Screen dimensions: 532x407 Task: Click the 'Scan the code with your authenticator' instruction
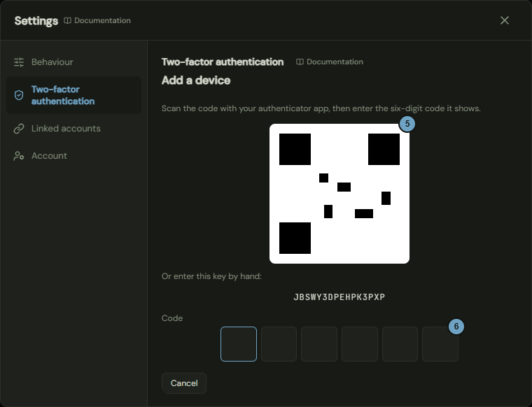coord(321,108)
